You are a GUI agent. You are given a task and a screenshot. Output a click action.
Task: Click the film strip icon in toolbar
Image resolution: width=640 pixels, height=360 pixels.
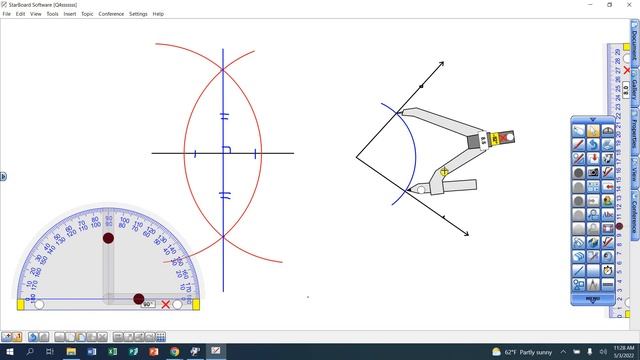click(608, 228)
